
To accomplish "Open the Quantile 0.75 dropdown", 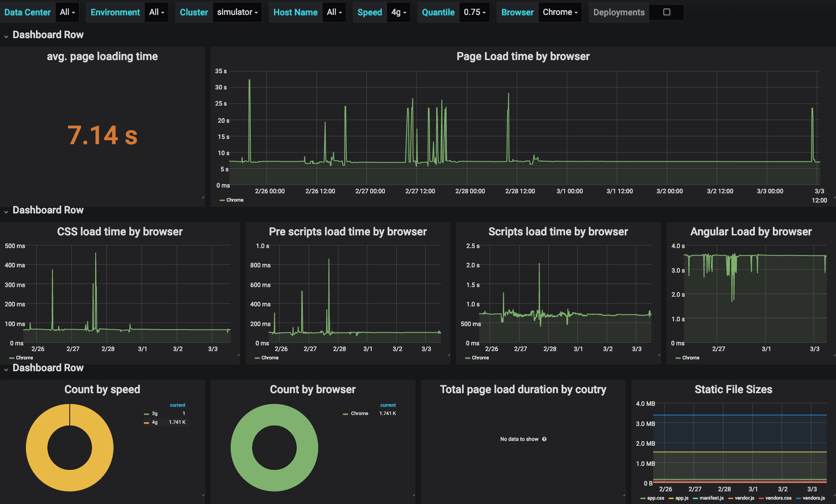I will 474,12.
